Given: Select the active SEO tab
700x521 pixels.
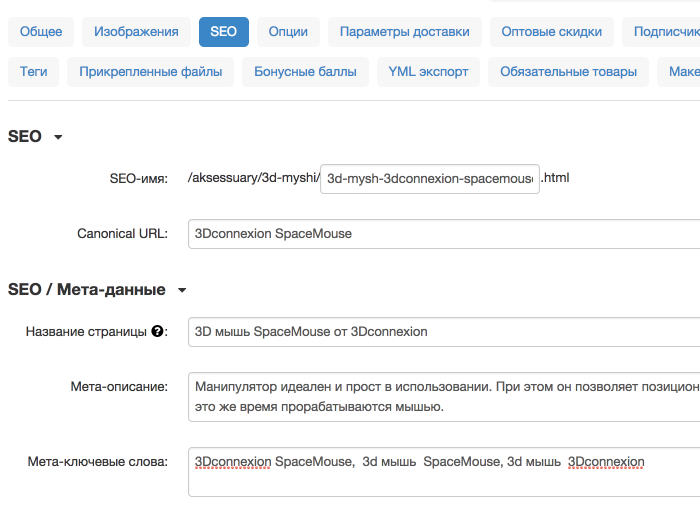Looking at the screenshot, I should 224,32.
